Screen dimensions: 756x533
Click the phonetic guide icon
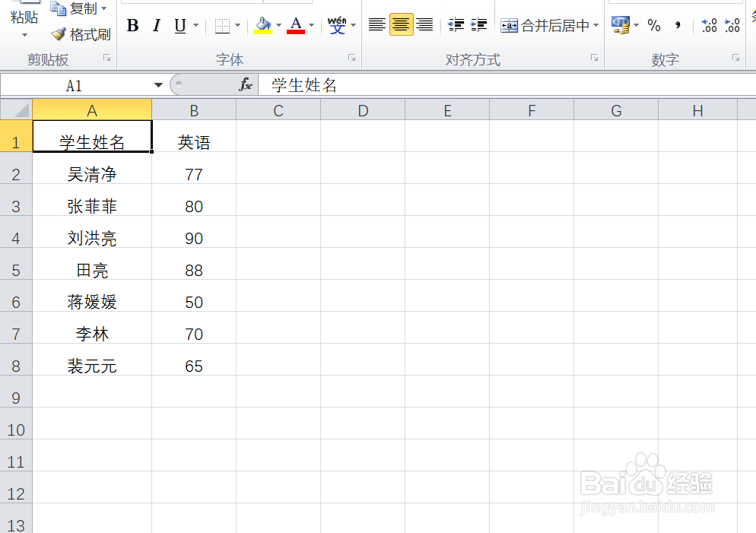337,25
